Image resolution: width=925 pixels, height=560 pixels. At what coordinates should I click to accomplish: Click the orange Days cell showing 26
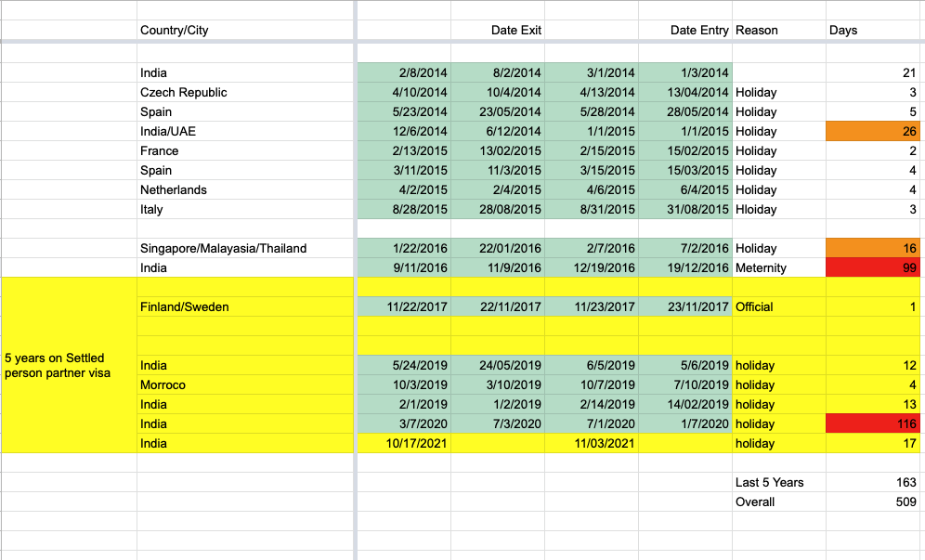point(873,131)
